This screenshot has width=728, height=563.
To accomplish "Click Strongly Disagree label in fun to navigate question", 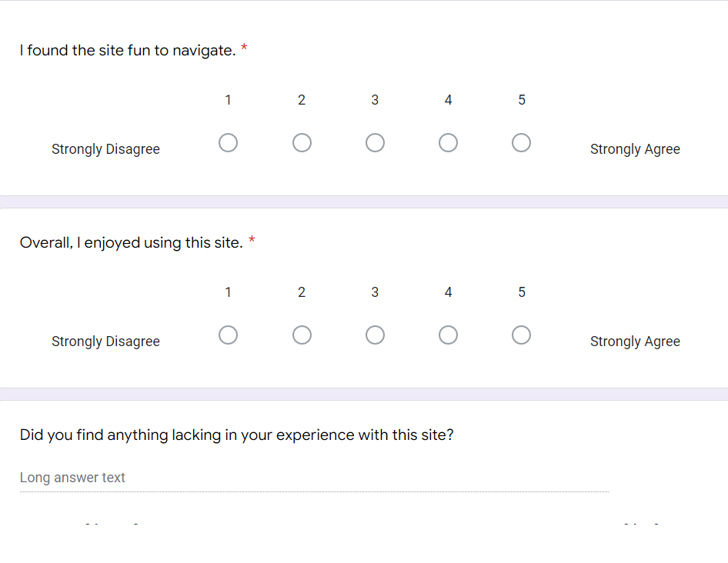I will click(x=105, y=149).
